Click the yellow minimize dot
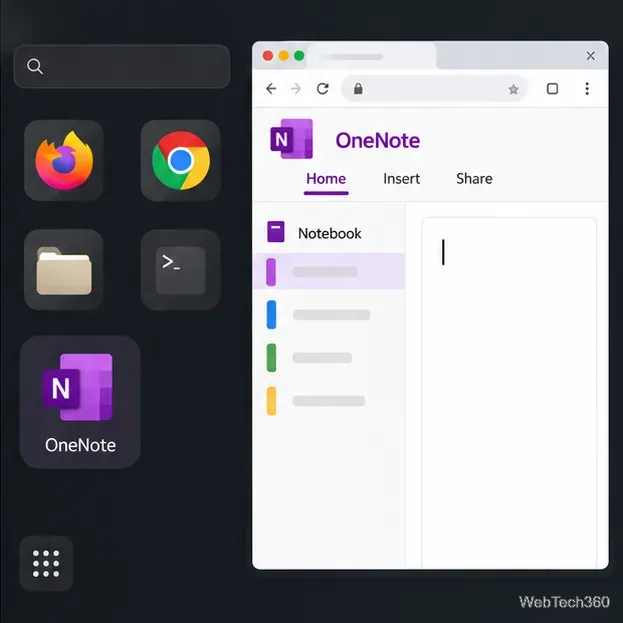623x623 pixels. [x=284, y=56]
